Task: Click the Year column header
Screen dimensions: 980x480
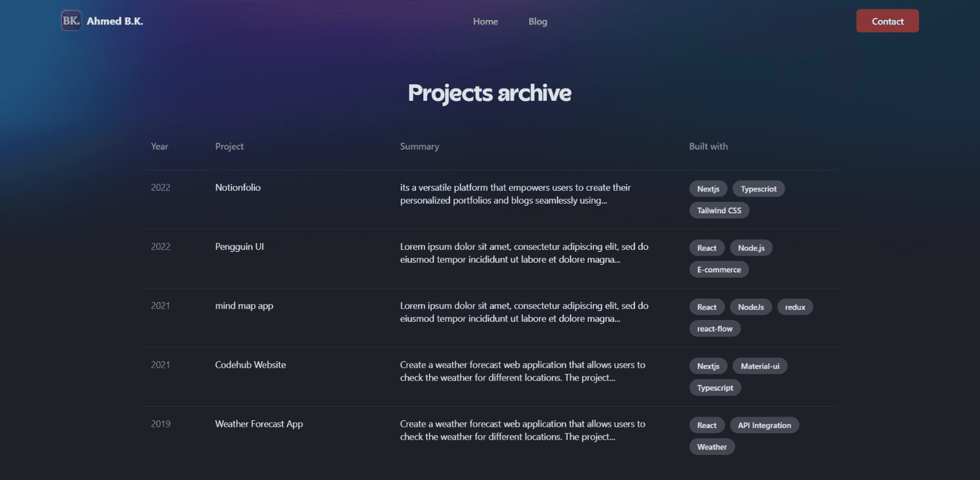Action: pos(159,147)
